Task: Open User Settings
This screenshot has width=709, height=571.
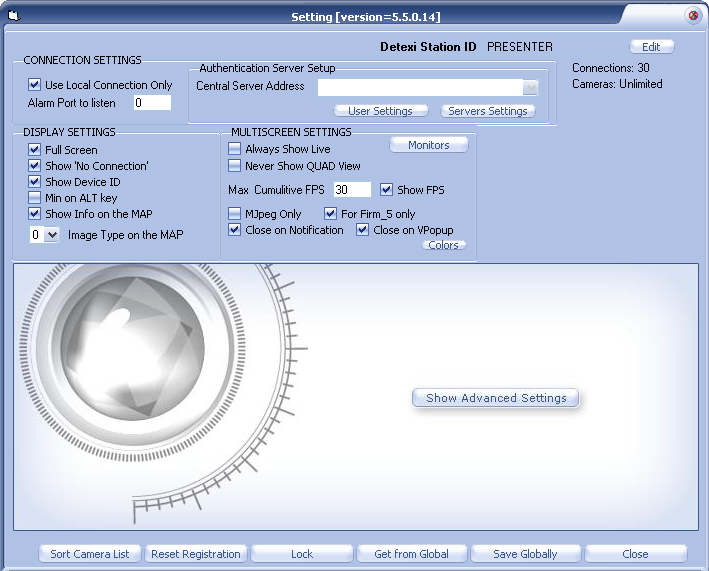Action: click(x=381, y=111)
